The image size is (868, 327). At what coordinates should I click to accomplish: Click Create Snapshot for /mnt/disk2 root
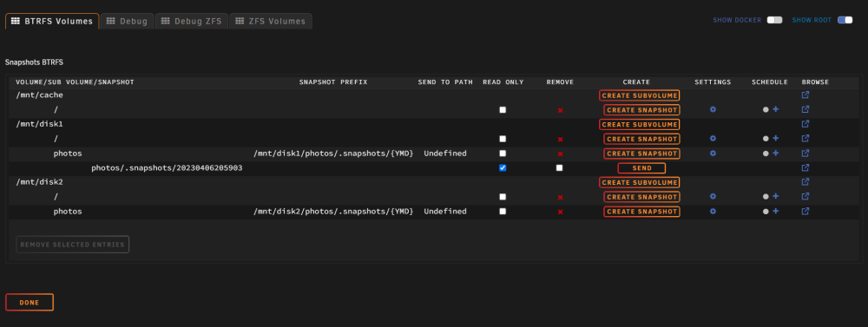click(x=641, y=197)
